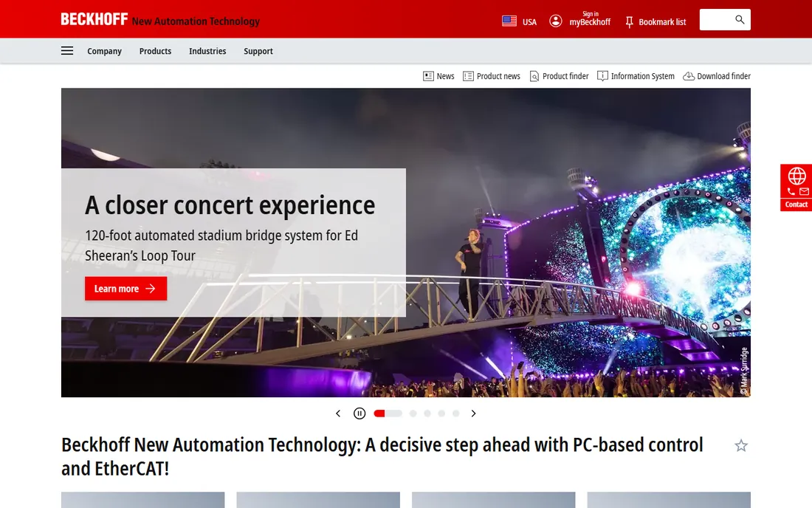Click the Download finder cloud icon

click(689, 76)
